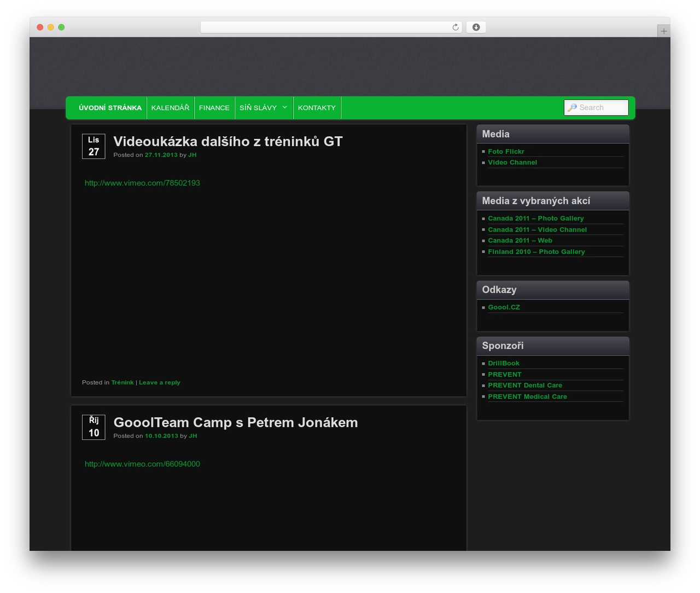The image size is (700, 593).
Task: Open the Video Channel sidebar link
Action: point(512,162)
